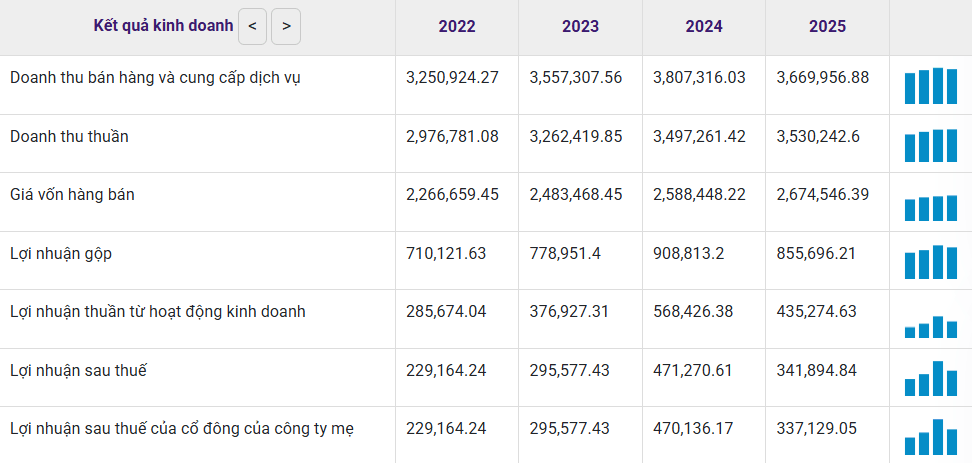This screenshot has width=972, height=463.
Task: Click value 2,588,448.22
Action: (699, 195)
